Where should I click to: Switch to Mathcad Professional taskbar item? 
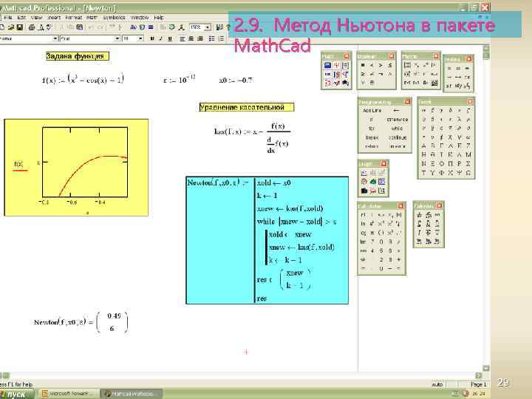(x=132, y=394)
